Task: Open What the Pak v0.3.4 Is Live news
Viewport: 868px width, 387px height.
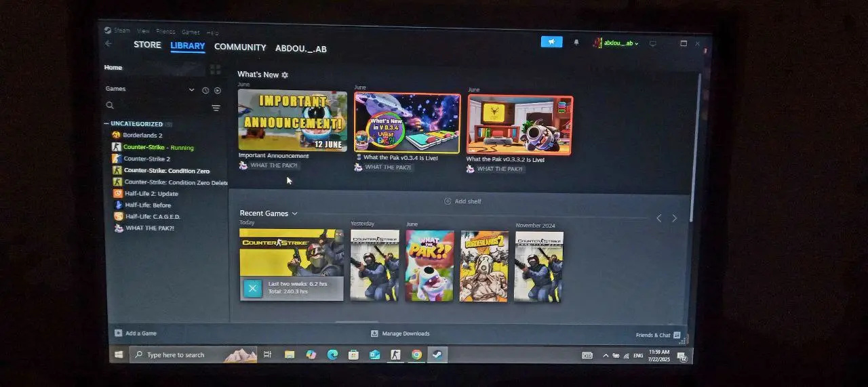Action: pyautogui.click(x=407, y=123)
